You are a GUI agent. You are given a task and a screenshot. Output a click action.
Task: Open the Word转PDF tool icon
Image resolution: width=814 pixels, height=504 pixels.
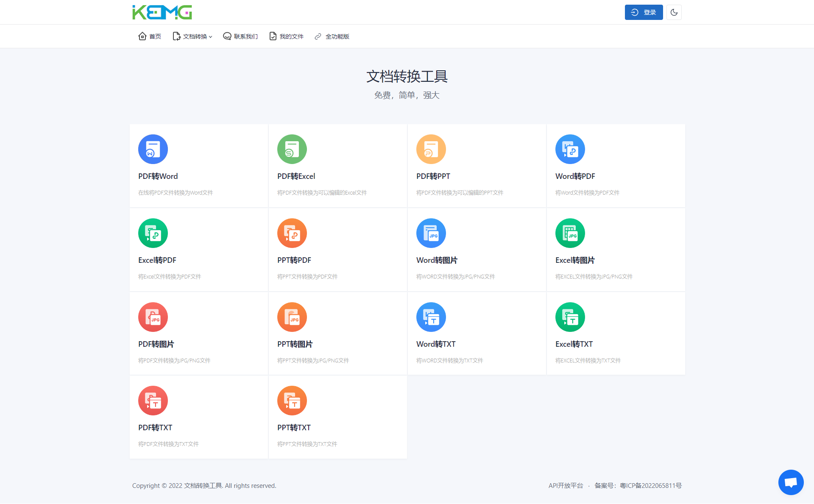click(570, 149)
